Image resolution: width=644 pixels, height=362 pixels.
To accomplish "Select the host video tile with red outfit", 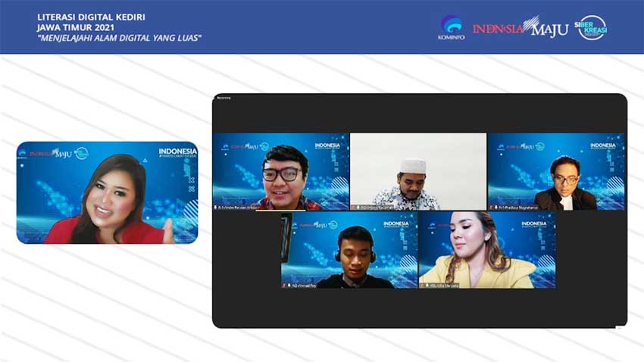I will pos(107,192).
